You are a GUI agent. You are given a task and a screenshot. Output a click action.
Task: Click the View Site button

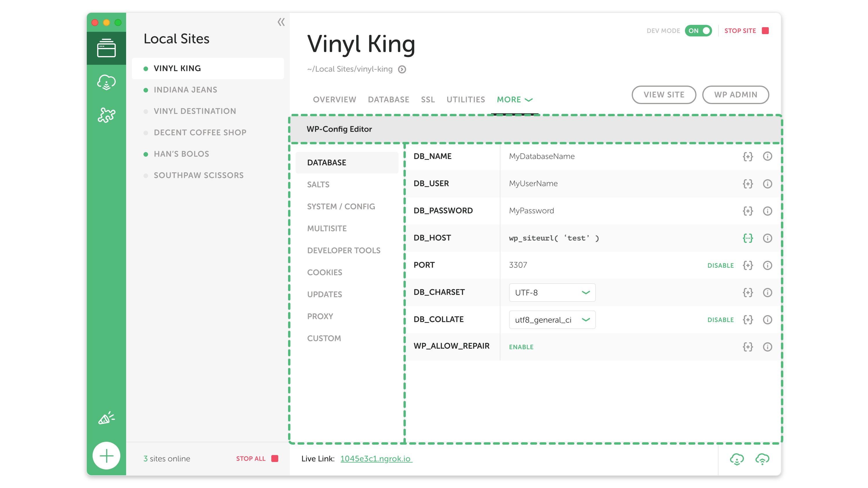[x=664, y=95]
